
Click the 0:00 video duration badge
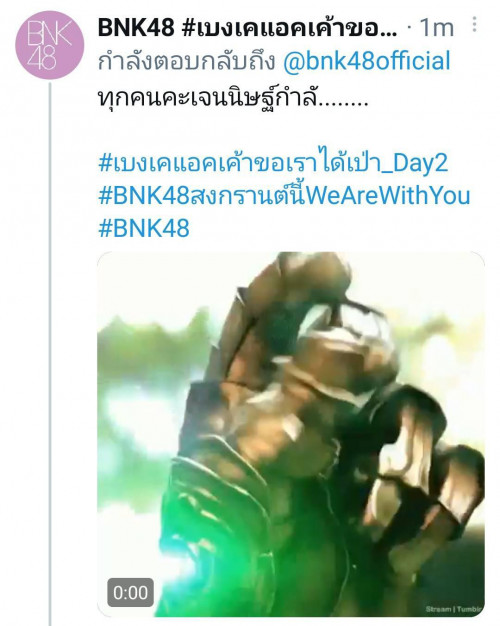point(130,592)
